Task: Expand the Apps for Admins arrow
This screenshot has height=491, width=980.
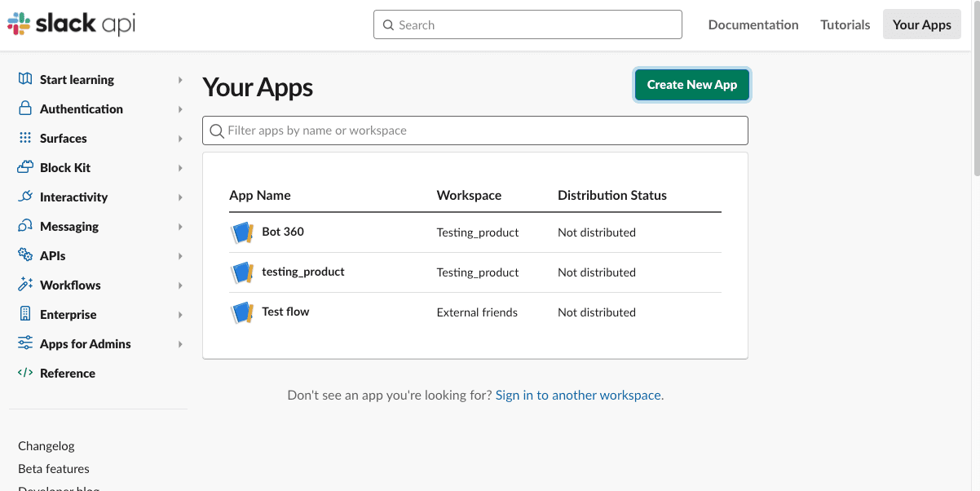Action: [x=180, y=344]
